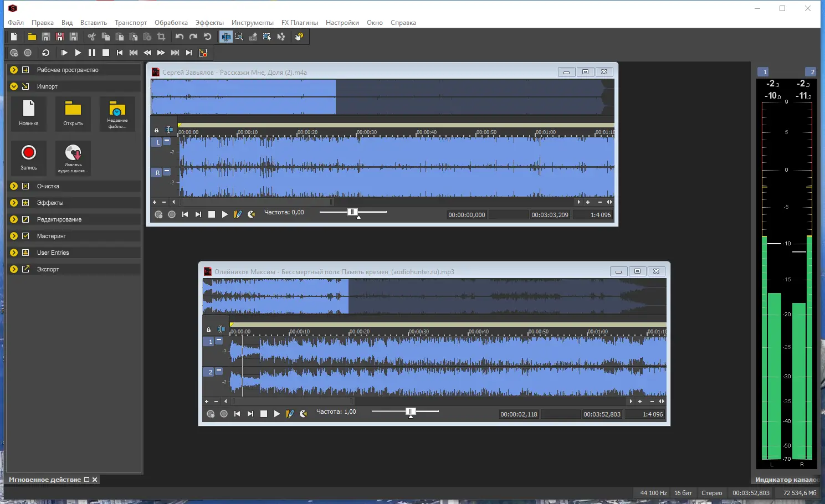The image size is (825, 504).
Task: Go to start in Олейников Максим window
Action: click(237, 414)
